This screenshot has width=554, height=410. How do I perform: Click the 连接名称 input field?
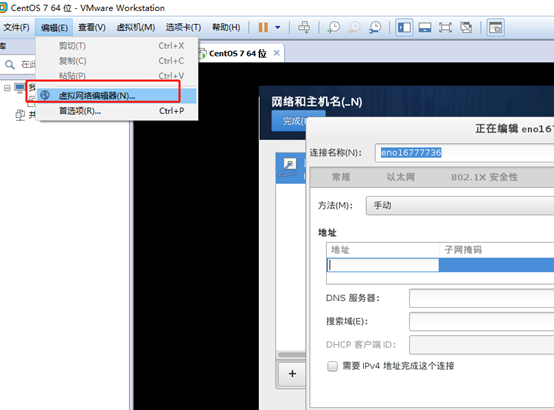(464, 153)
